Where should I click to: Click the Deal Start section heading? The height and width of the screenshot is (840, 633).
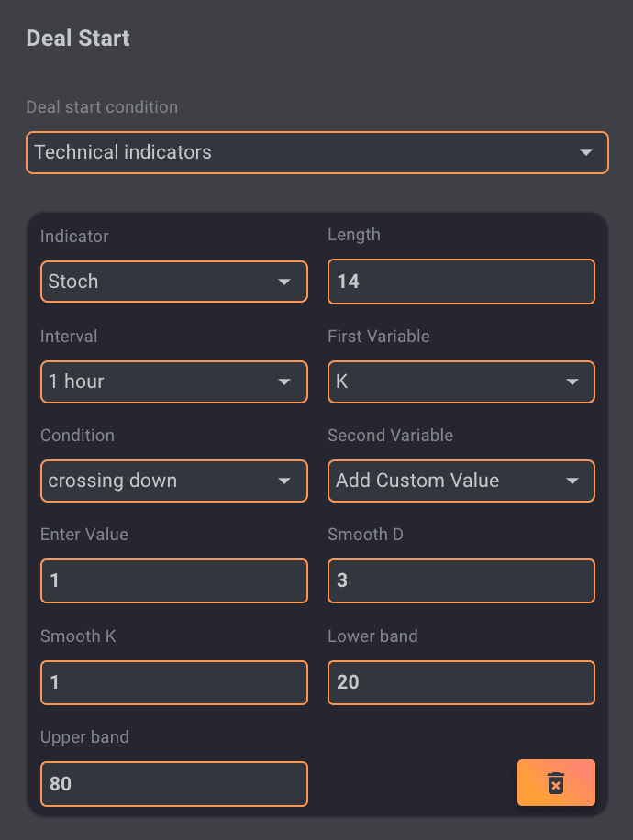pyautogui.click(x=78, y=39)
